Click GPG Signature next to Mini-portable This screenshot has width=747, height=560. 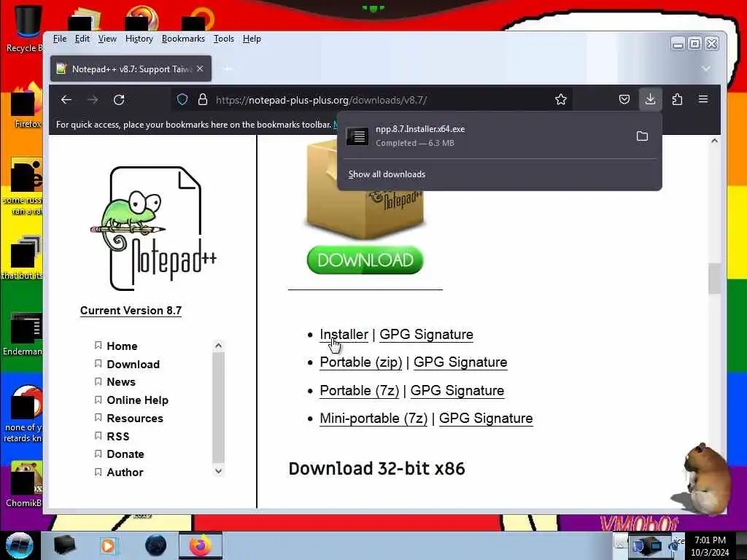(486, 419)
